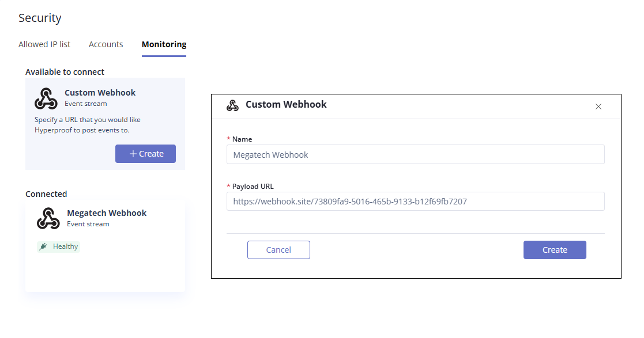Focus the Payload URL input field
The height and width of the screenshot is (338, 644).
tap(415, 202)
